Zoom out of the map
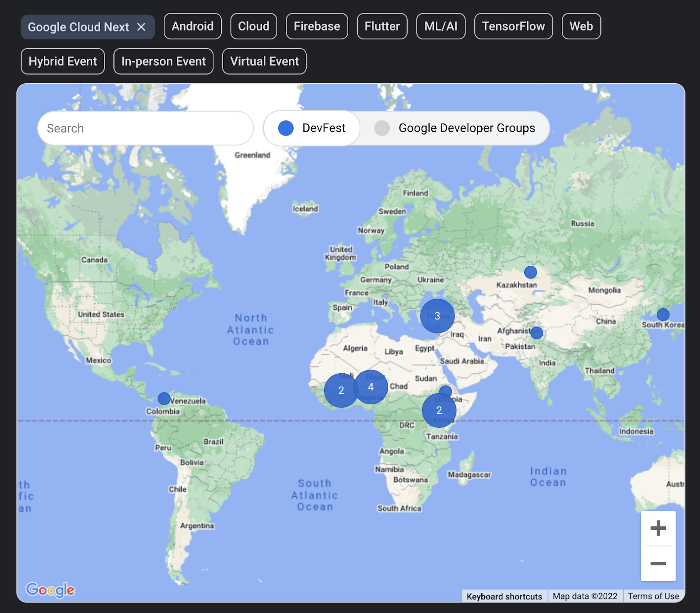This screenshot has height=613, width=700. 658,564
